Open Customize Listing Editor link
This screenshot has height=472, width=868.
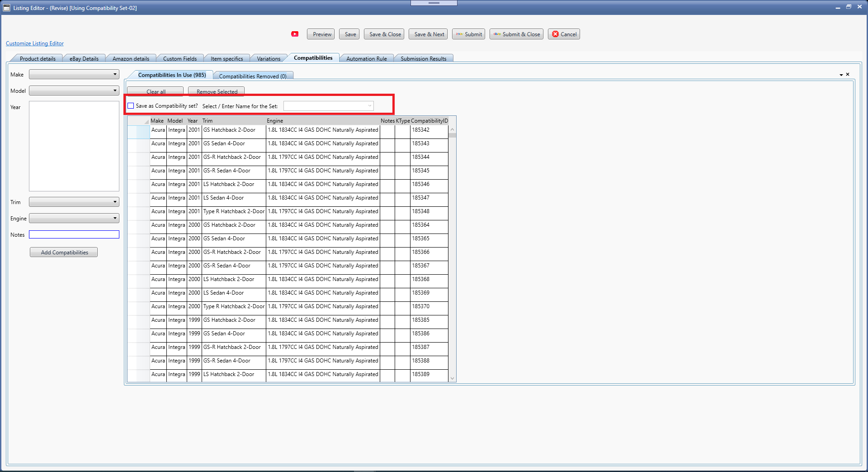pyautogui.click(x=35, y=43)
